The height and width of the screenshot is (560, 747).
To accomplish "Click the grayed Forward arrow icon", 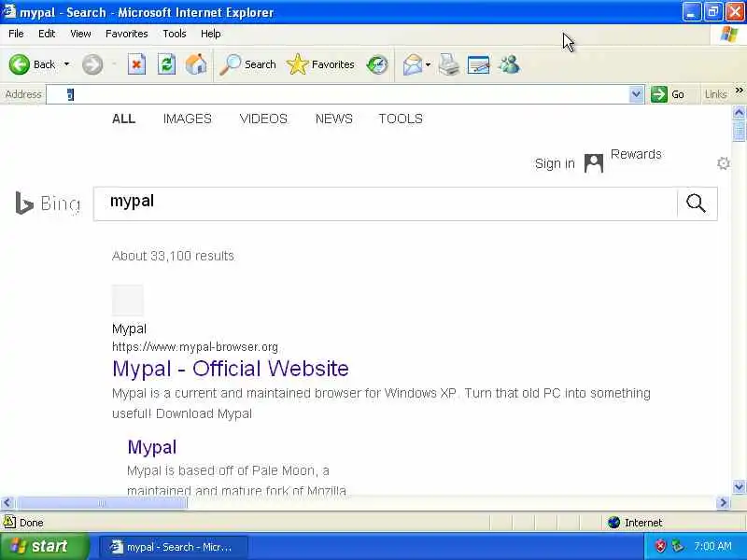I will (92, 64).
